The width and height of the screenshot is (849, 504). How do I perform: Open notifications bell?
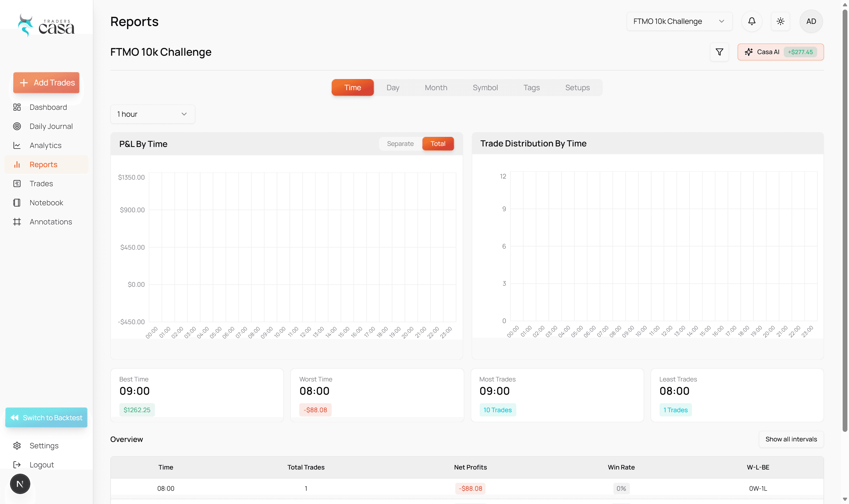tap(752, 21)
